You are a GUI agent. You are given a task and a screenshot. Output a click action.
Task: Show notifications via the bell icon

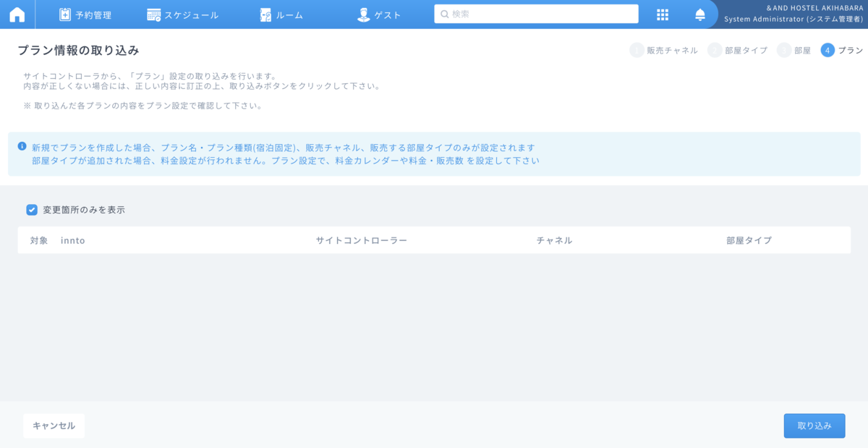pyautogui.click(x=699, y=14)
